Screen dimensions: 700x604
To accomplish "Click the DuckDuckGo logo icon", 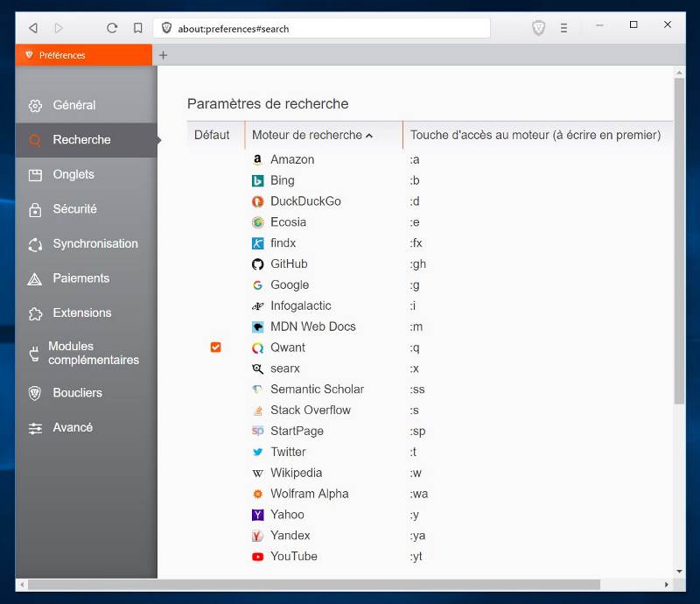I will point(257,201).
